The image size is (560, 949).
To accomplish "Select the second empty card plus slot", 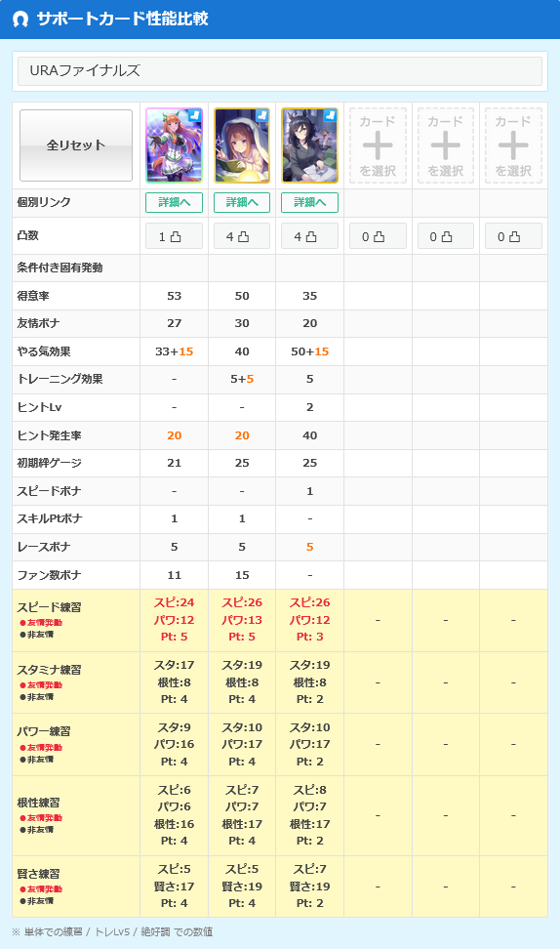I will pyautogui.click(x=446, y=145).
